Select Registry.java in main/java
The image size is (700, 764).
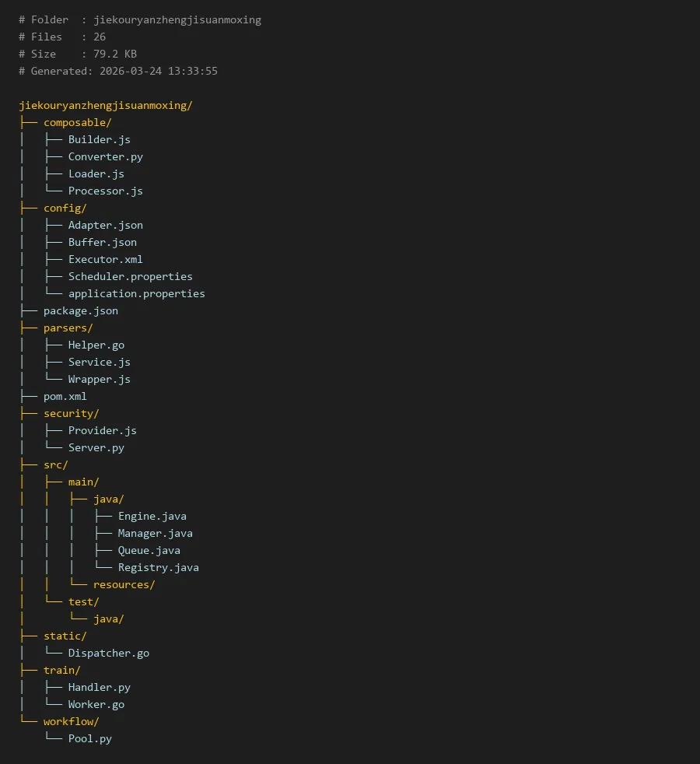158,567
